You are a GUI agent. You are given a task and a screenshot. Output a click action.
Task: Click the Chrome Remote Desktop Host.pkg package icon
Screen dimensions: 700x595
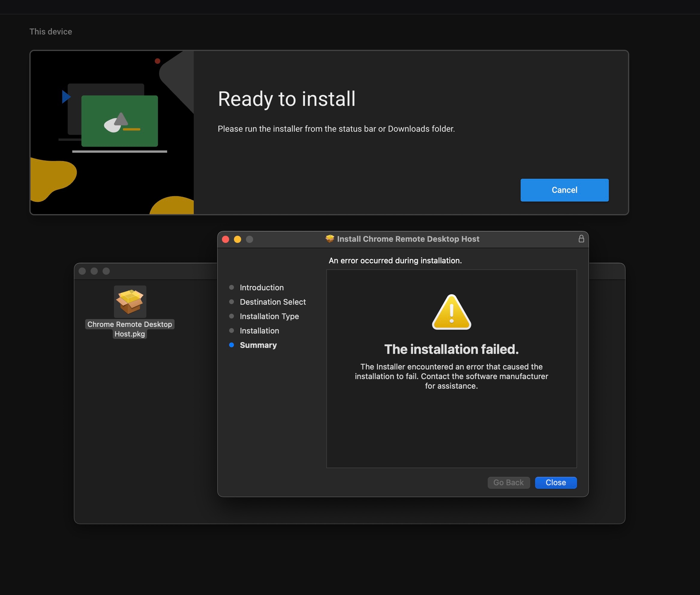130,301
